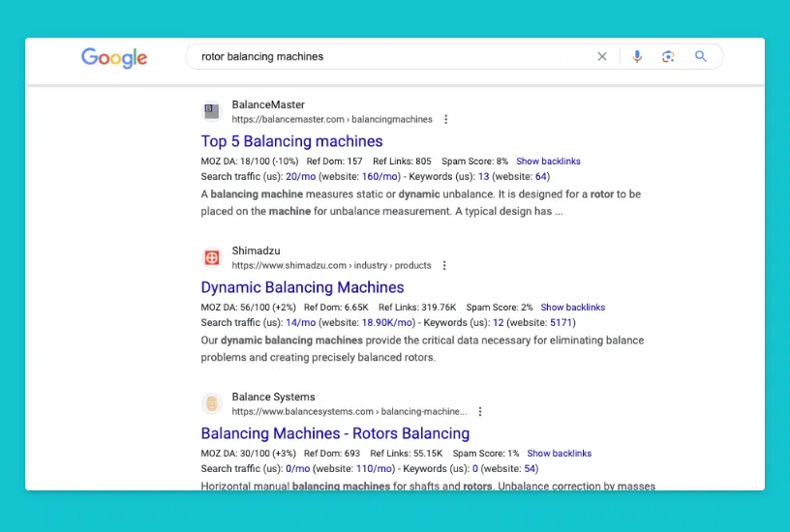
Task: Clear the search query with X icon
Action: (x=602, y=56)
